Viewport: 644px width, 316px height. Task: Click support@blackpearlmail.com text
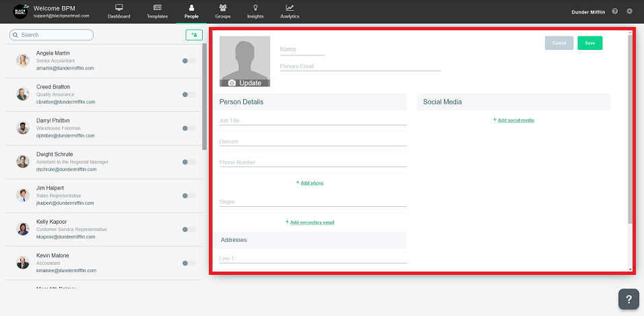click(61, 15)
